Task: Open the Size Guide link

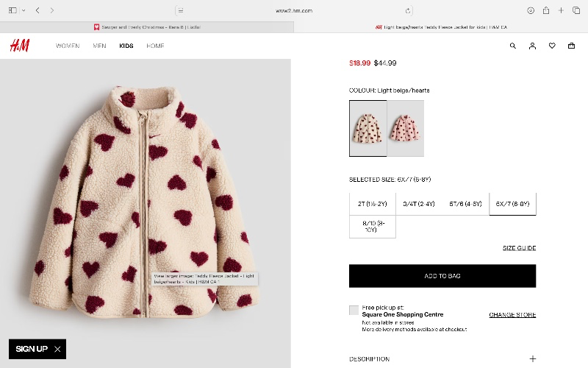Action: point(520,248)
